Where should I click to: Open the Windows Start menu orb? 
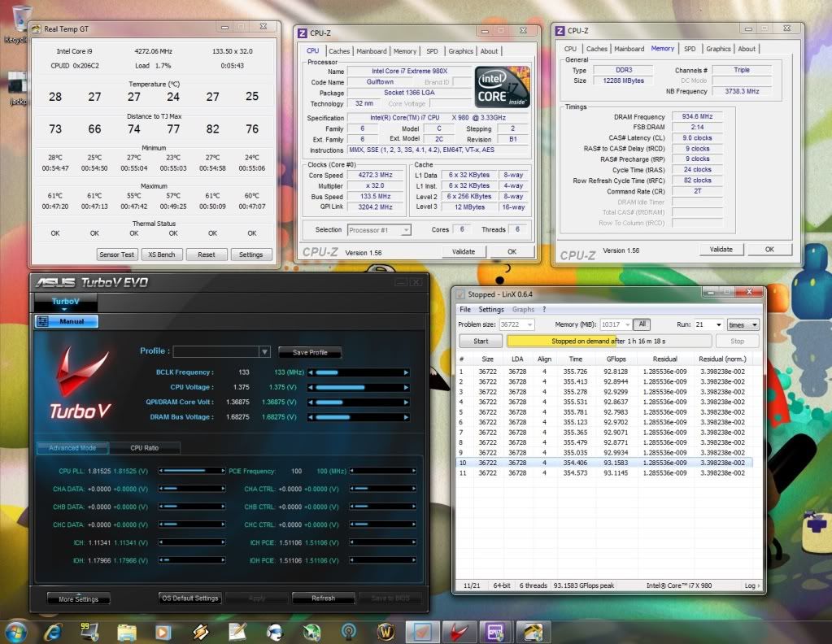(x=15, y=631)
